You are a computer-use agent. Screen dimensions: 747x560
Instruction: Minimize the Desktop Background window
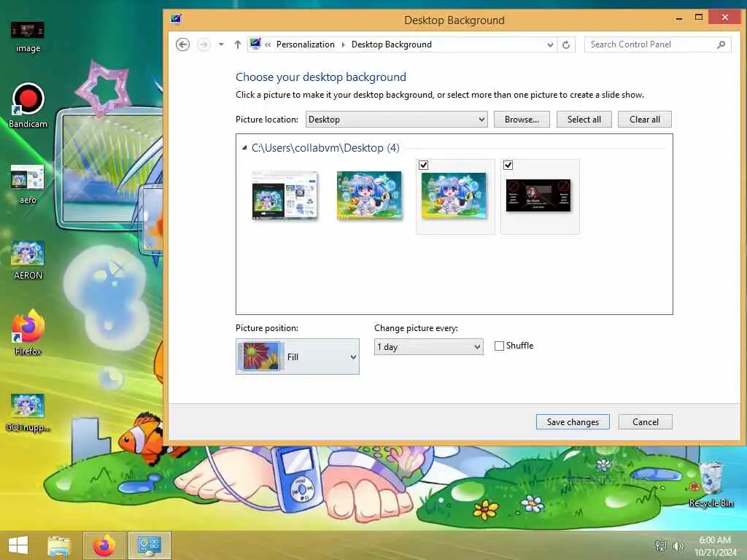[x=679, y=18]
